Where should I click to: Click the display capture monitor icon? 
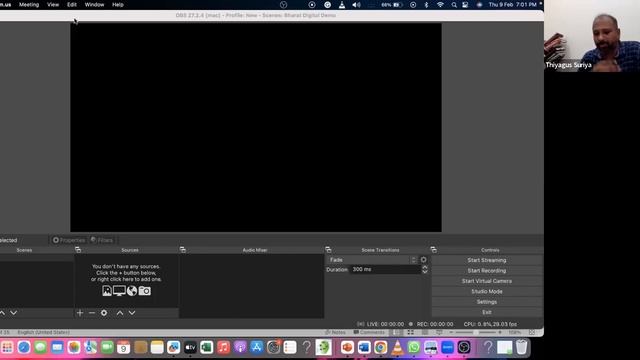pos(119,291)
